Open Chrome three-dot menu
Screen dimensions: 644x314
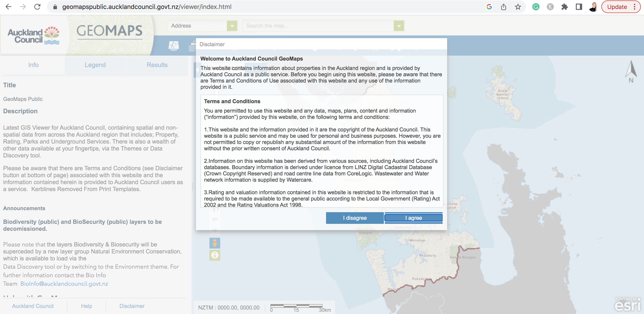pyautogui.click(x=635, y=7)
